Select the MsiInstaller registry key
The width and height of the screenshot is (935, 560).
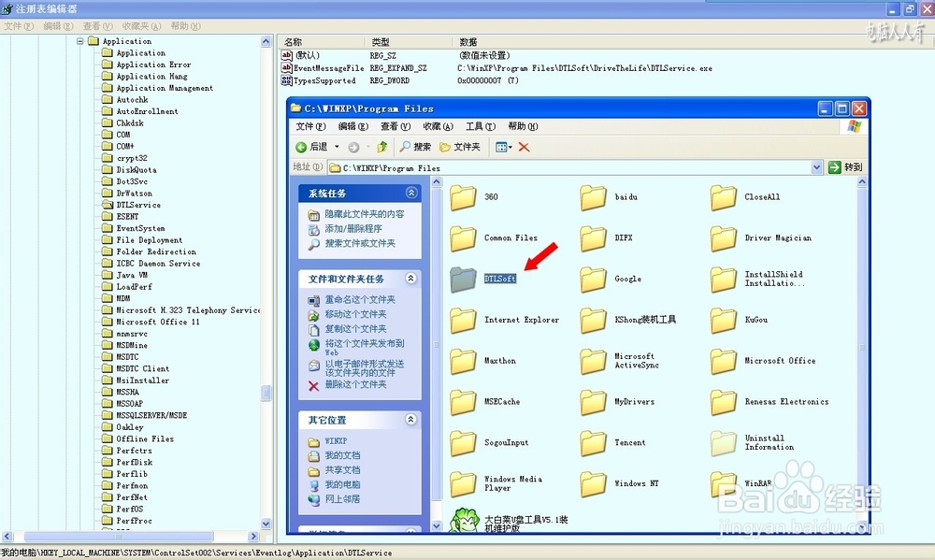142,381
